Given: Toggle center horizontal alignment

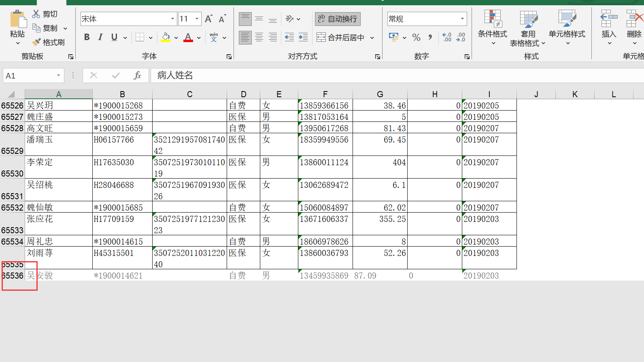Looking at the screenshot, I should tap(259, 37).
